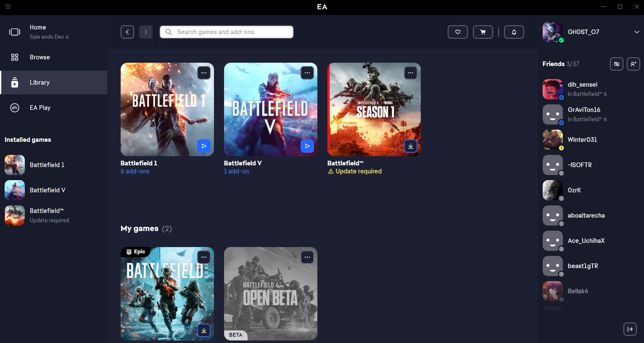Open Battlefield 1 from Installed games list
644x343 pixels.
pyautogui.click(x=54, y=165)
